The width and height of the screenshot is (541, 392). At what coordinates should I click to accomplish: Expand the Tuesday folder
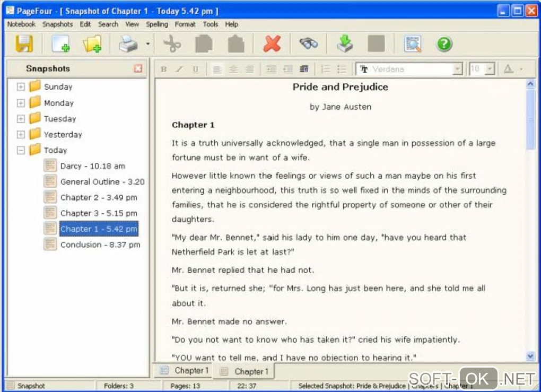pyautogui.click(x=21, y=119)
